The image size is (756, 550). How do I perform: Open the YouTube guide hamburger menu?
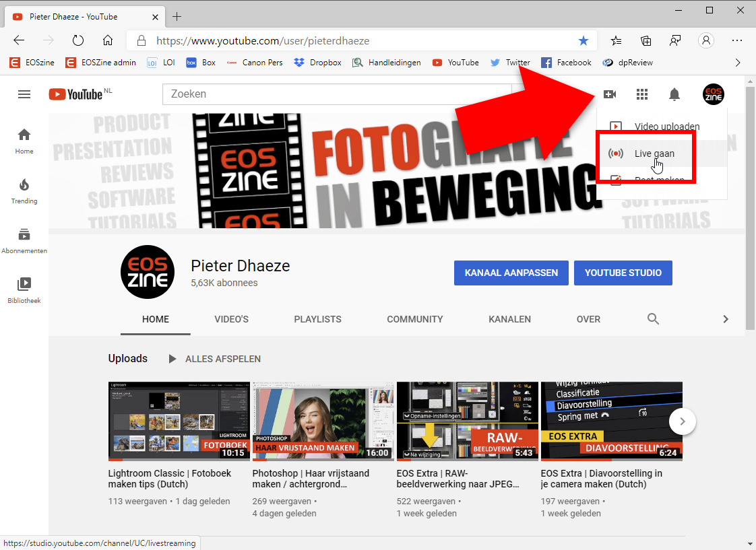point(24,94)
